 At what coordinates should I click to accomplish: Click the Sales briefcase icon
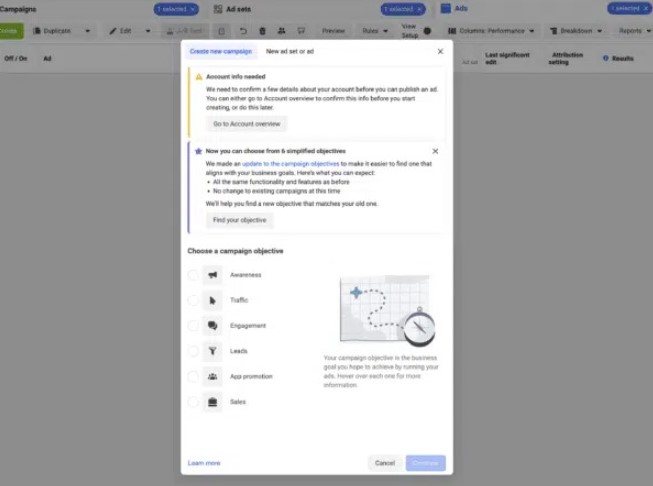click(212, 402)
